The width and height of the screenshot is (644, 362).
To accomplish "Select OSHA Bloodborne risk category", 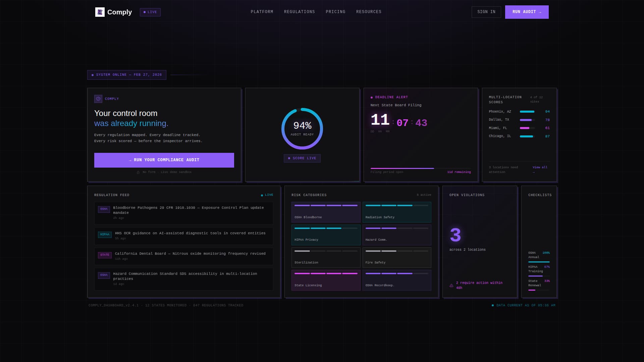I will [326, 212].
